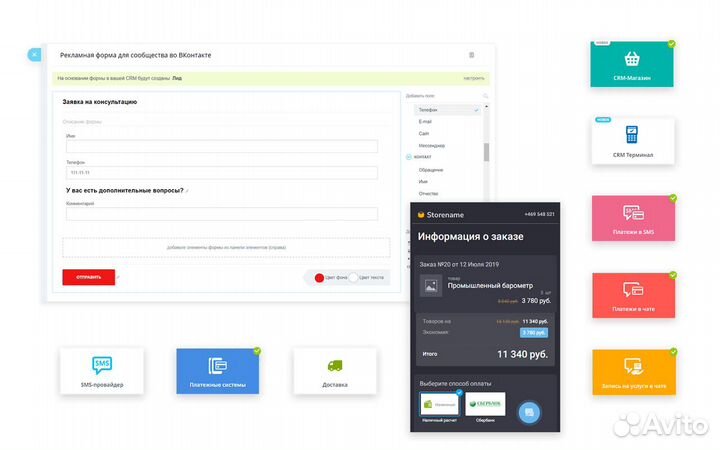Viewport: 720px width, 450px height.
Task: Close the form panel with blue X
Action: pos(35,54)
